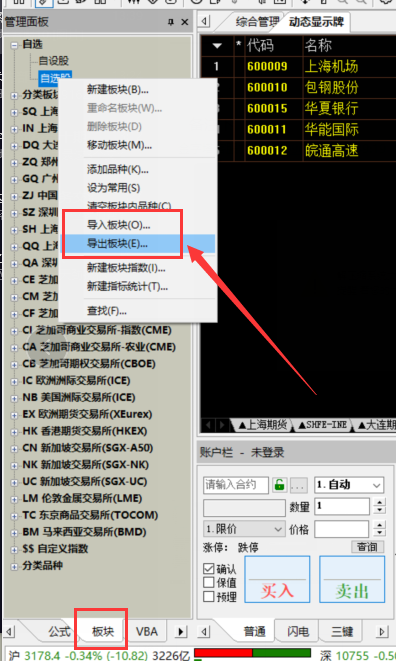Expand the CB 芝加哥期权交易所(CBOE) node
396x661 pixels.
pos(14,365)
